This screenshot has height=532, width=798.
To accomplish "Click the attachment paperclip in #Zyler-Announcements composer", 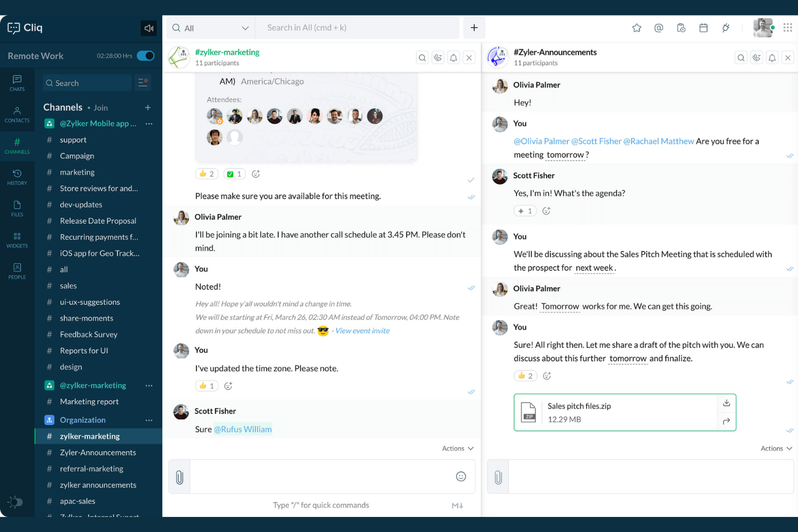I will pos(498,477).
